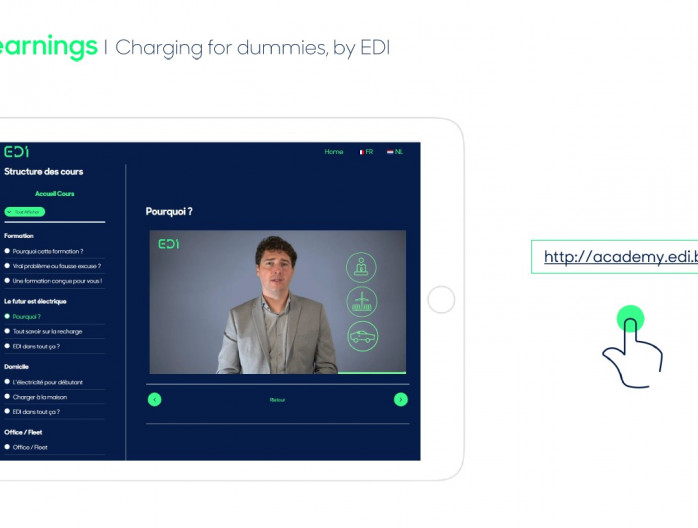Viewport: 698px width, 528px height.
Task: Select the 'Pourquoi cette formation ?' lesson
Action: pyautogui.click(x=48, y=251)
